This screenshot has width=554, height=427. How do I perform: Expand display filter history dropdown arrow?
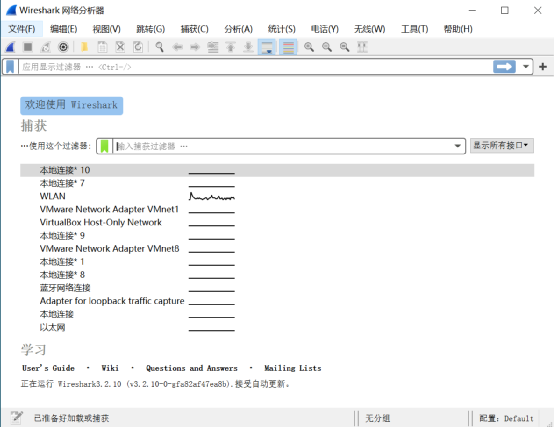(x=526, y=67)
